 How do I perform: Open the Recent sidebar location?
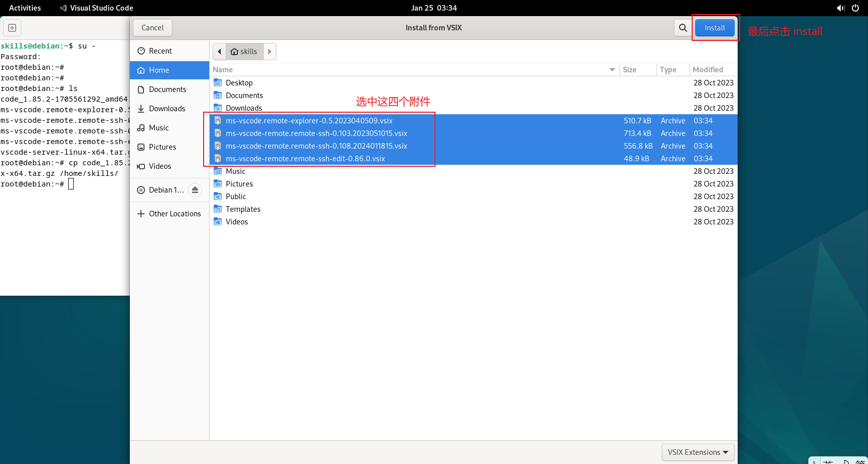click(x=169, y=51)
